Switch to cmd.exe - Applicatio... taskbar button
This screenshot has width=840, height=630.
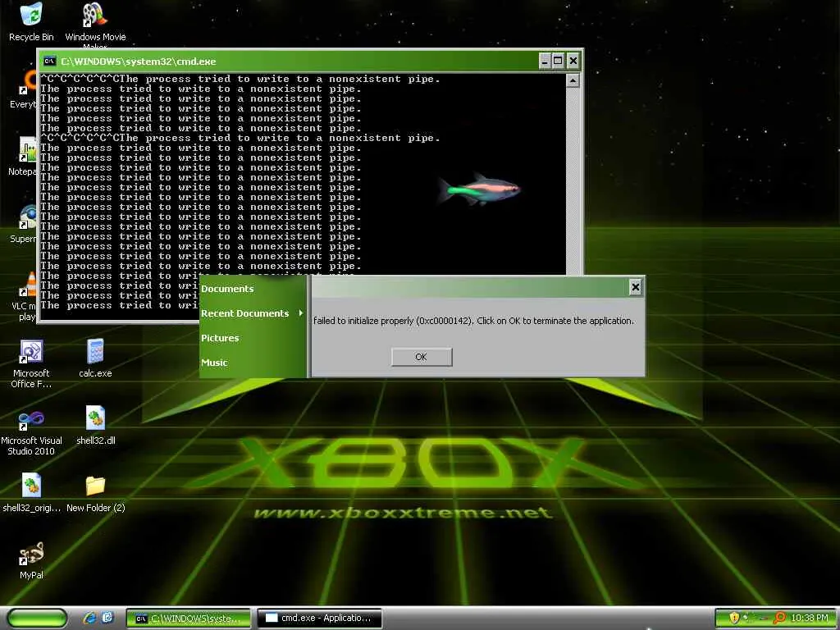(320, 619)
